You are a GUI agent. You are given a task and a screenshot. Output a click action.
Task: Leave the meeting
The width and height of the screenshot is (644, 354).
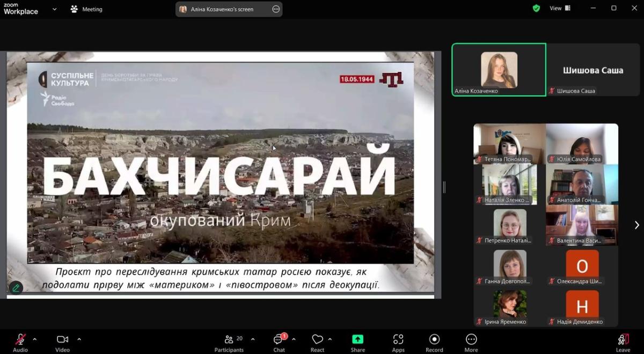pyautogui.click(x=623, y=342)
